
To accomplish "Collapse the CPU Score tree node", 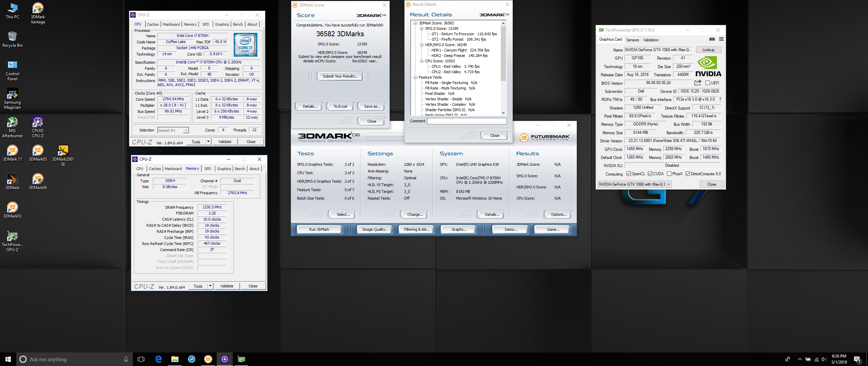I will (x=421, y=61).
